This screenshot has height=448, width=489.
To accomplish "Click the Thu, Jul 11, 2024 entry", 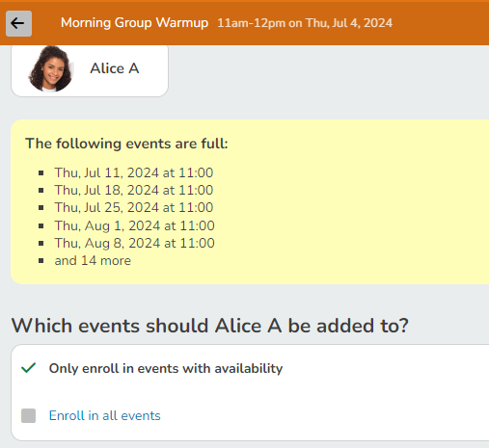I will click(x=134, y=172).
